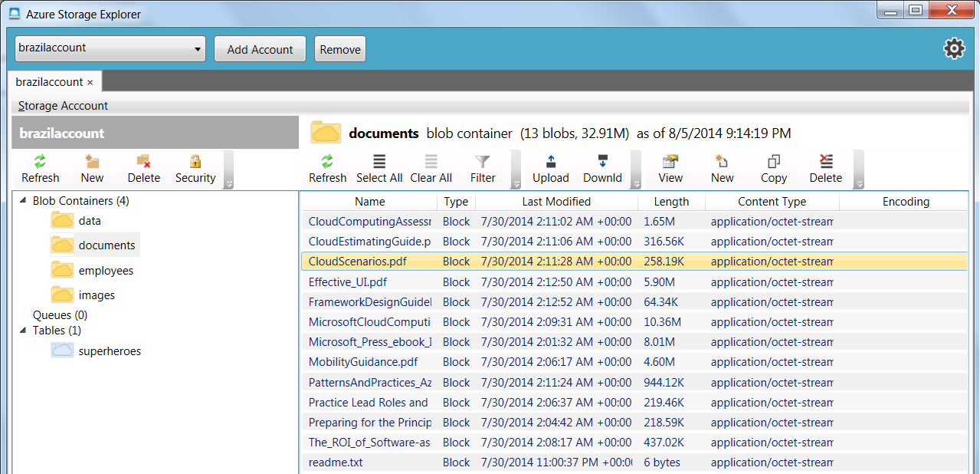Select Preparing for the Princip blob

(x=634, y=422)
